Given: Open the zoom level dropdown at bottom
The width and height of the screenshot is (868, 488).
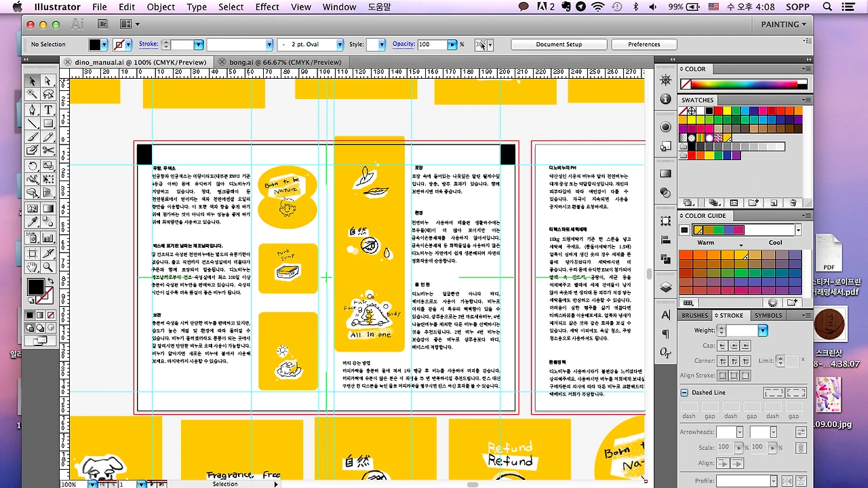Looking at the screenshot, I should (x=93, y=484).
